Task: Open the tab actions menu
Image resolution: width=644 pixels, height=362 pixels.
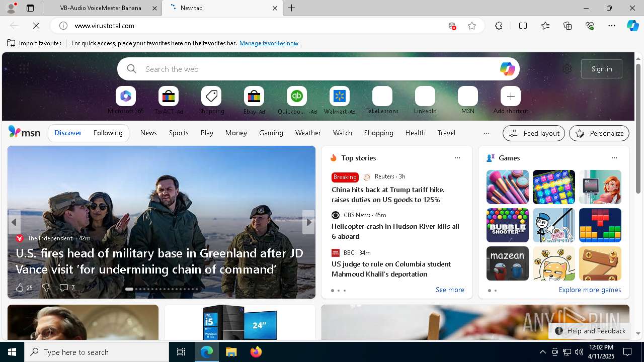Action: pos(30,8)
